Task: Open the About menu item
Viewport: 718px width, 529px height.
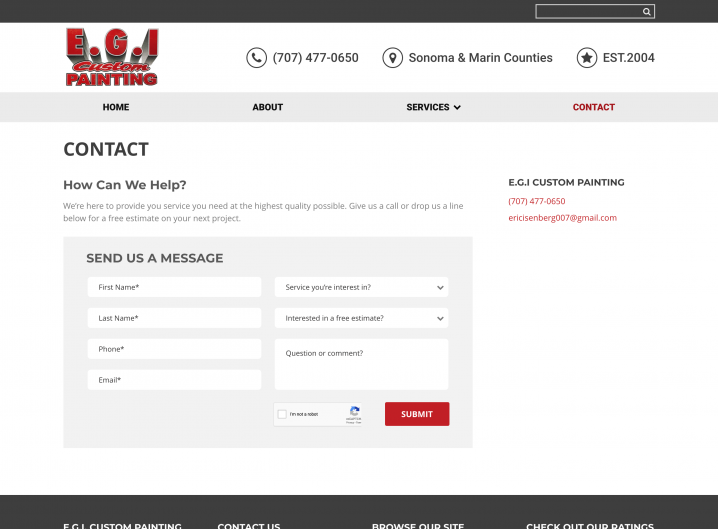Action: (267, 107)
